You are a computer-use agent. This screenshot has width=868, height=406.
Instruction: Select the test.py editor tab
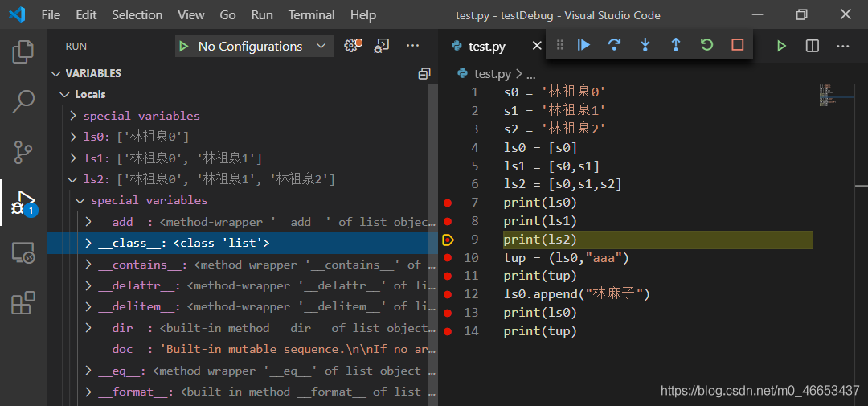486,47
